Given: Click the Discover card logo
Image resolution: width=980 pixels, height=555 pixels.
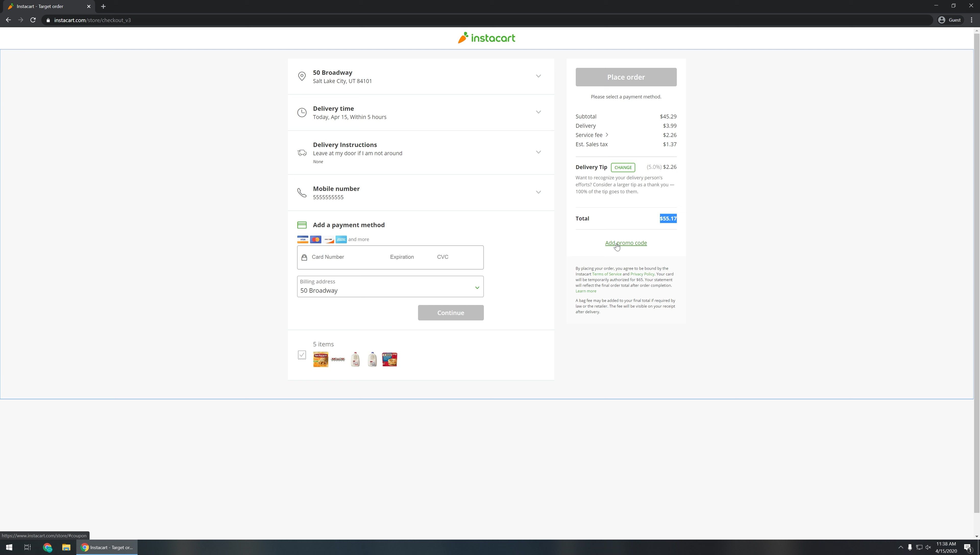Looking at the screenshot, I should [328, 239].
